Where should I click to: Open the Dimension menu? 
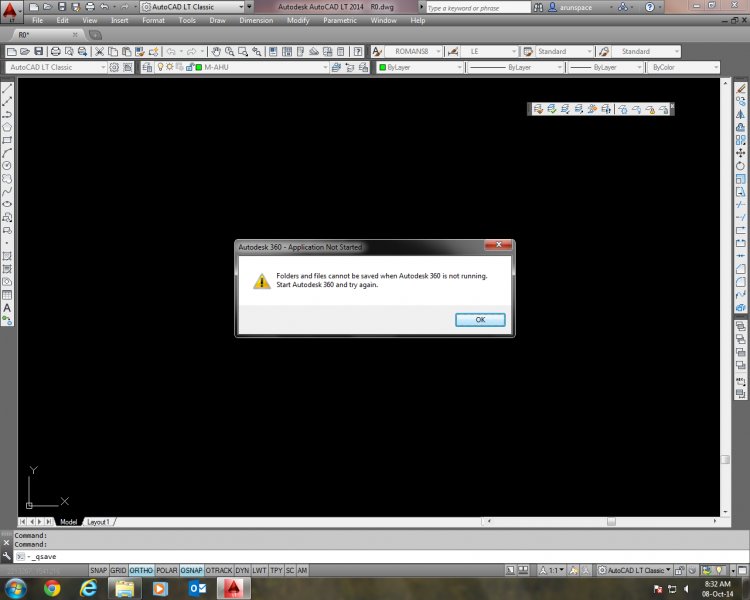click(x=256, y=20)
